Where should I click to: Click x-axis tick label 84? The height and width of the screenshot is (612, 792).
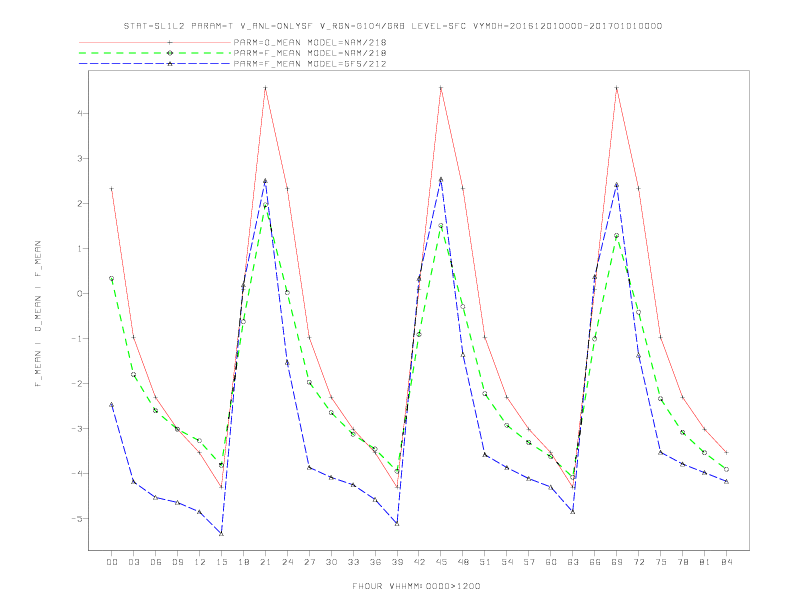coord(726,562)
